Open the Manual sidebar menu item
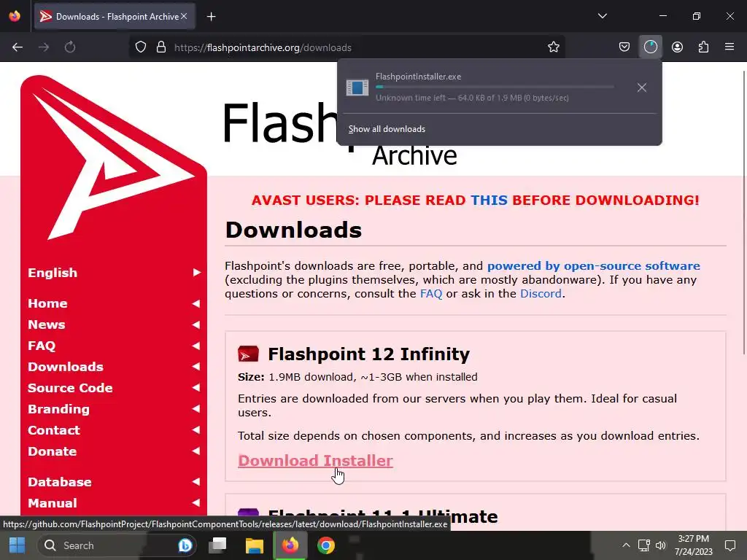Viewport: 747px width, 560px height. (x=114, y=503)
